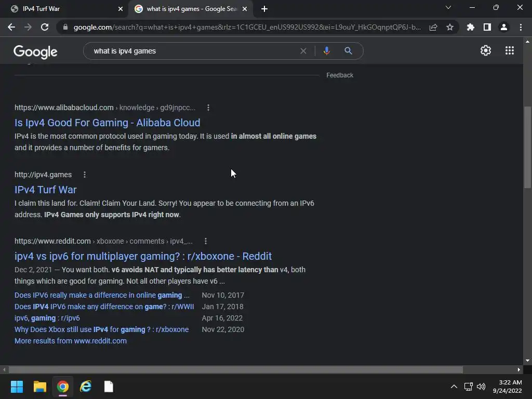The image size is (532, 399).
Task: Click the browser address bar URL
Action: click(x=247, y=27)
